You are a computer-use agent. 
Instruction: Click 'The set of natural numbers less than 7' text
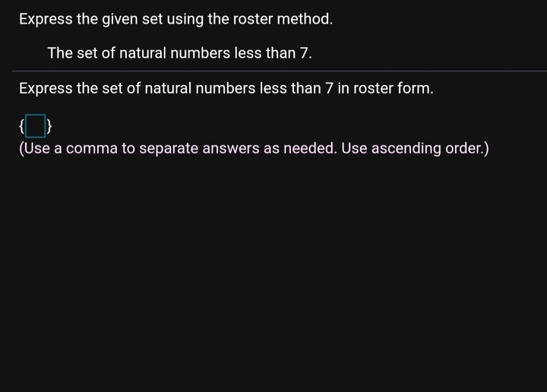coord(179,53)
